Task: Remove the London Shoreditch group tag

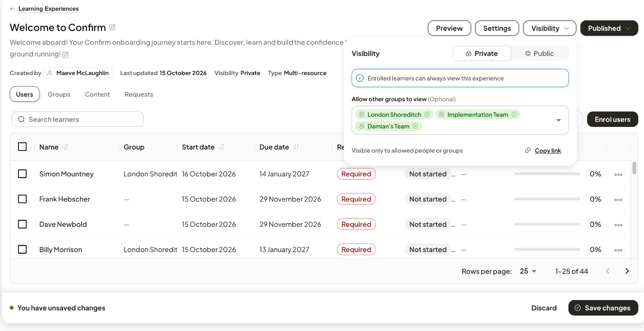Action: pos(427,114)
